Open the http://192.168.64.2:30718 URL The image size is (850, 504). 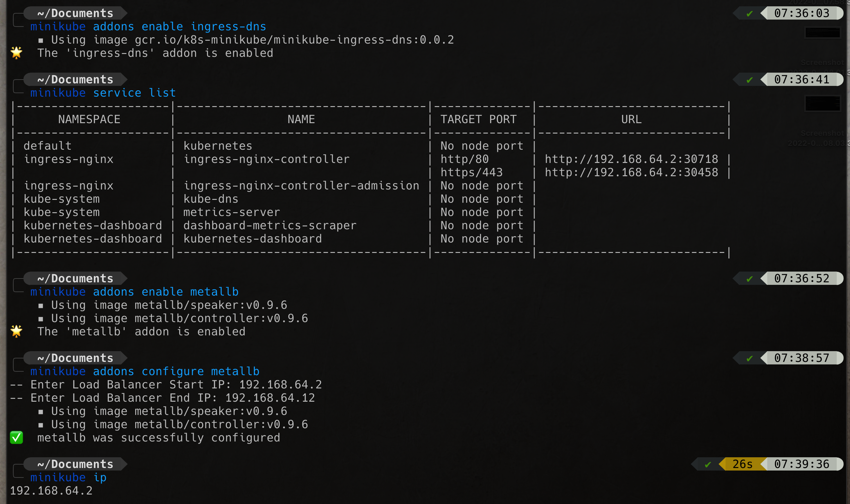[x=631, y=159]
